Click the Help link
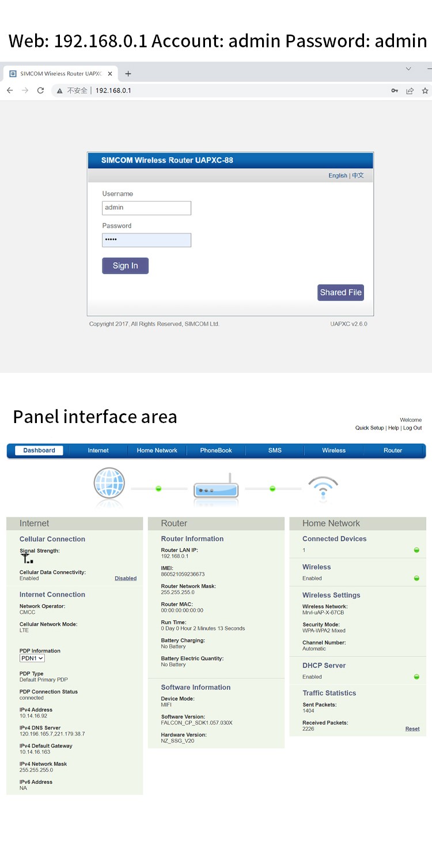Screen dimensions: 432x868 393,428
